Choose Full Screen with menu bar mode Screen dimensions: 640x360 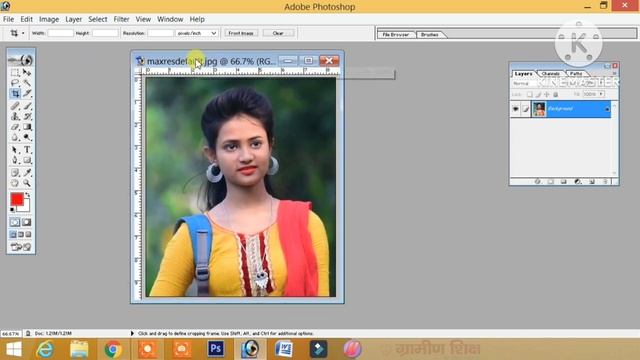[x=21, y=235]
